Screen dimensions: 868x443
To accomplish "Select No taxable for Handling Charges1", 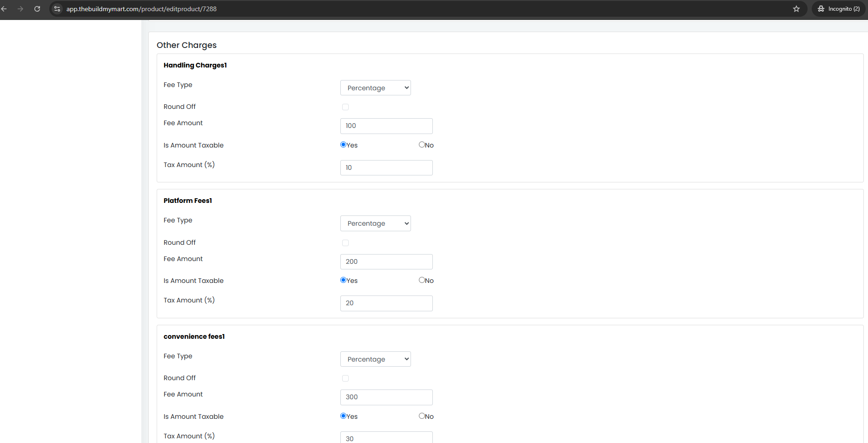I will pos(422,145).
